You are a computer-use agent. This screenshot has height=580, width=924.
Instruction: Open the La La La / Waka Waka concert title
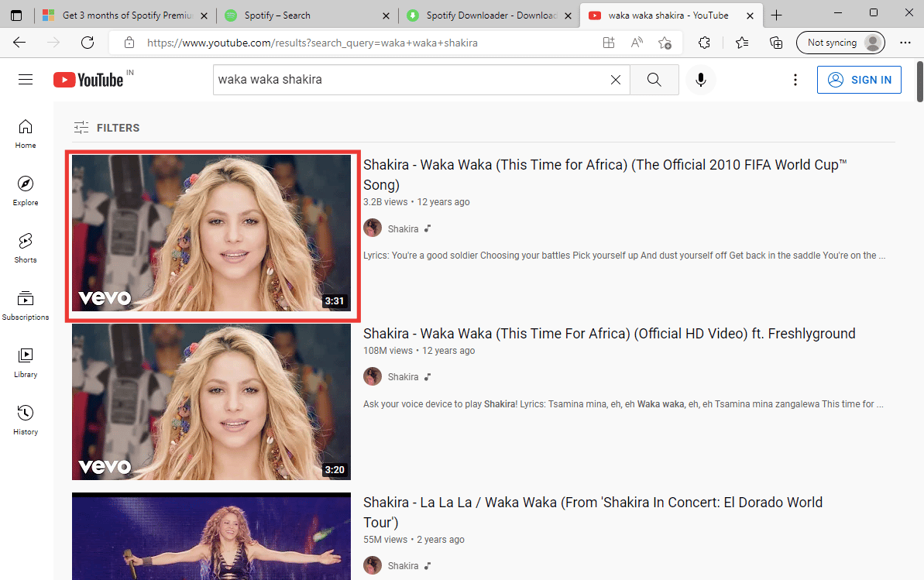[x=593, y=512]
